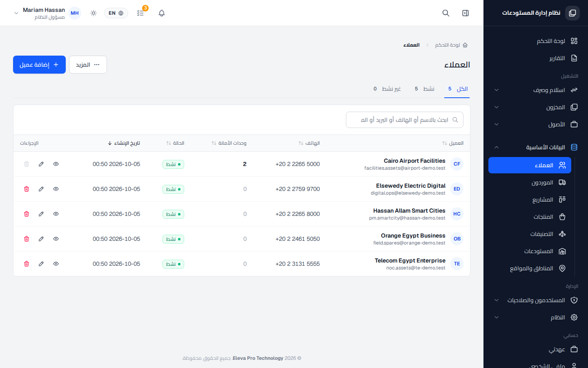This screenshot has height=368, width=588.
Task: View Elsewedy Electric Digital details
Action: coord(56,189)
